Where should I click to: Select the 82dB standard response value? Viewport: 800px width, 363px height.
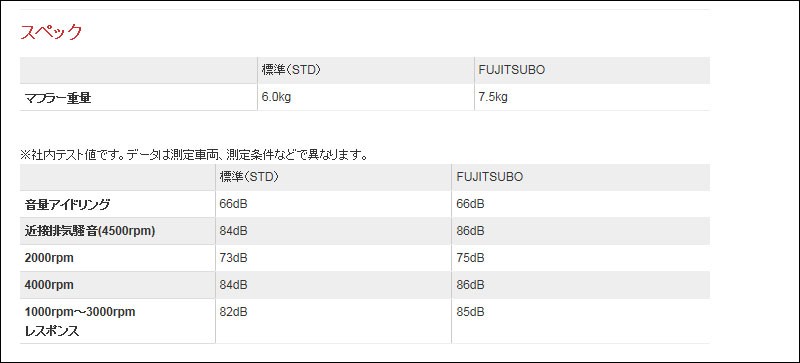click(x=233, y=312)
